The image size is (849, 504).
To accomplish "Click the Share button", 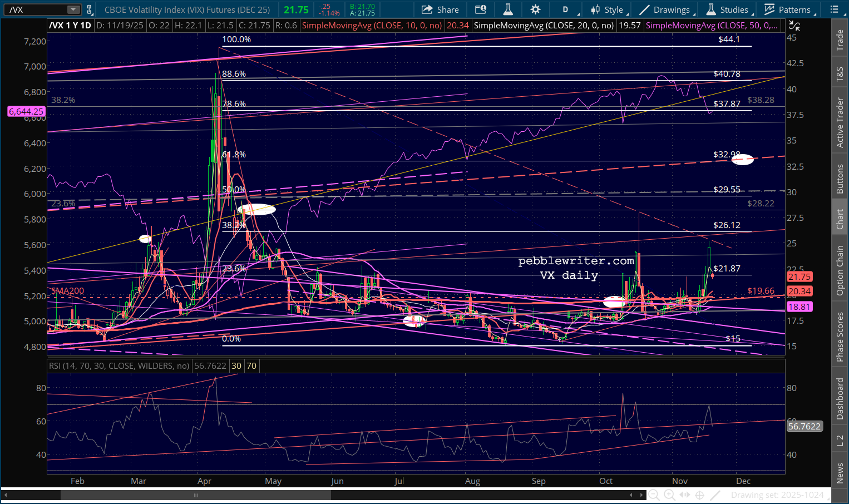I will point(440,9).
